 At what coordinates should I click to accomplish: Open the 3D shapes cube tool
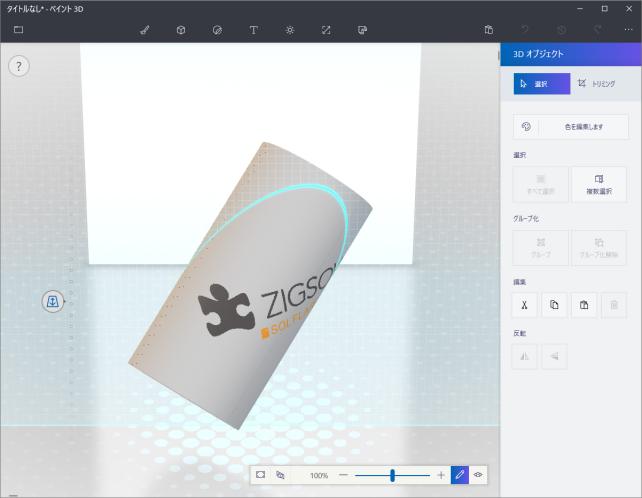point(181,30)
